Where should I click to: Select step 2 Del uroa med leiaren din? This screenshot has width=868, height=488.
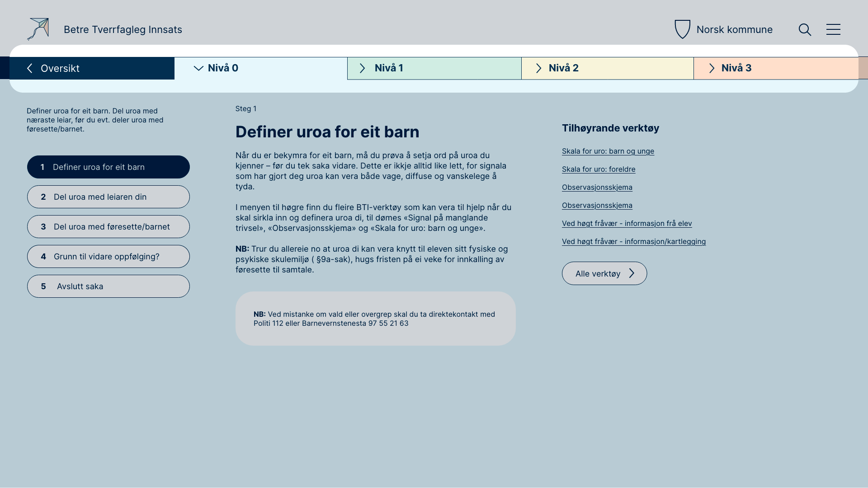click(x=108, y=197)
